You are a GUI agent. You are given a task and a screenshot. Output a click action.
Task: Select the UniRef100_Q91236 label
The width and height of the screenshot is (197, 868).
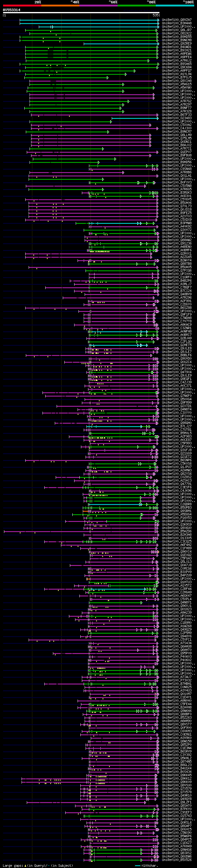tap(176, 244)
